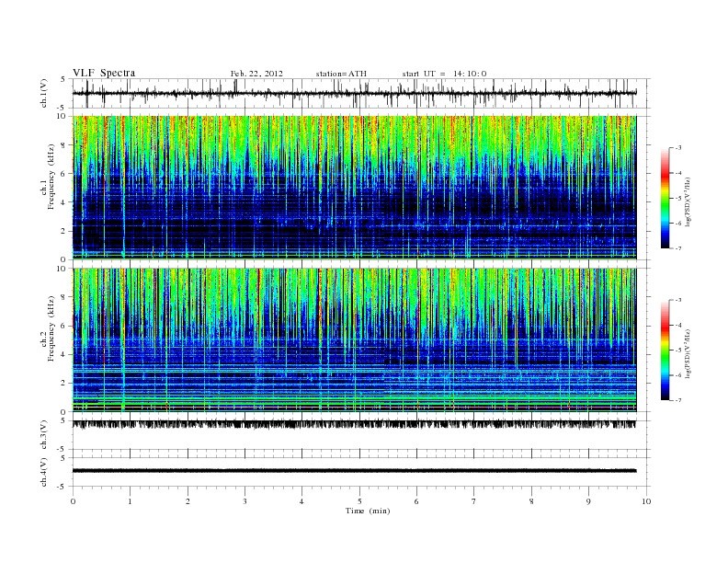Select the "Time (min)" axis title
This screenshot has height=563, width=728.
point(368,511)
